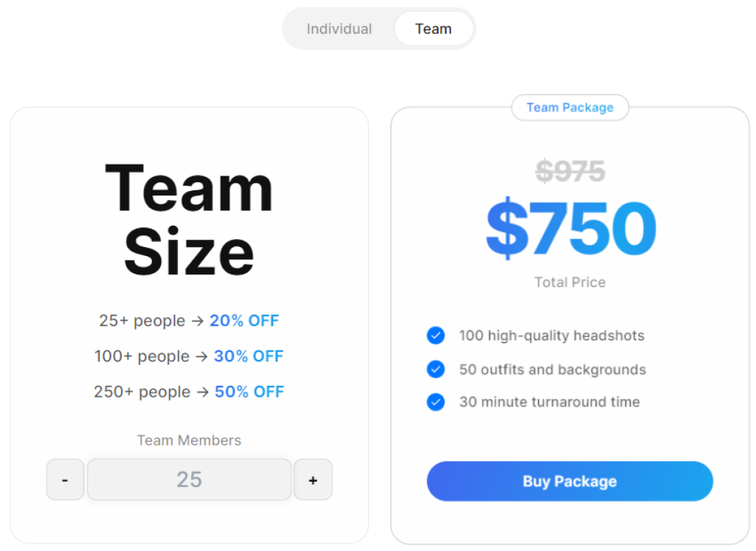Open the Total Price details
756x551 pixels.
pyautogui.click(x=570, y=282)
